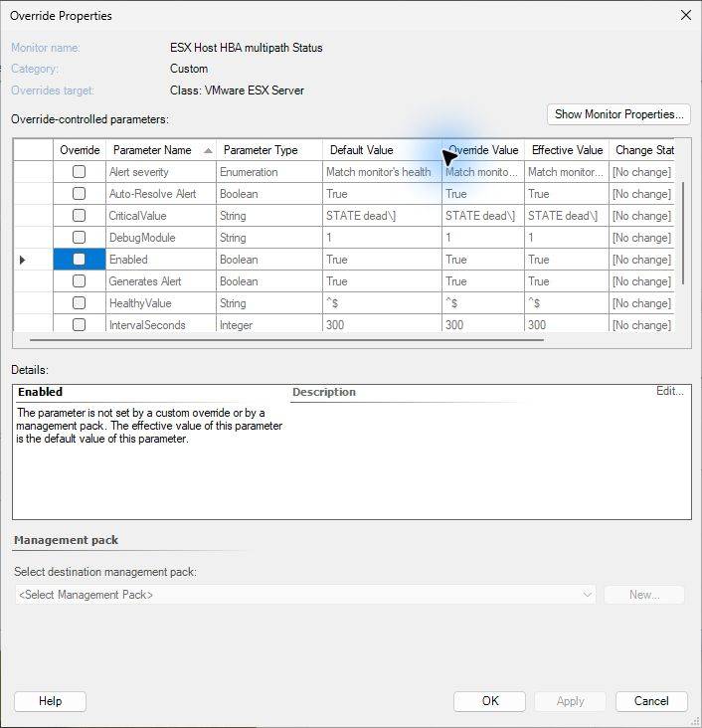Click the vertical scrollbar of parameters table
This screenshot has height=728, width=702.
683,233
